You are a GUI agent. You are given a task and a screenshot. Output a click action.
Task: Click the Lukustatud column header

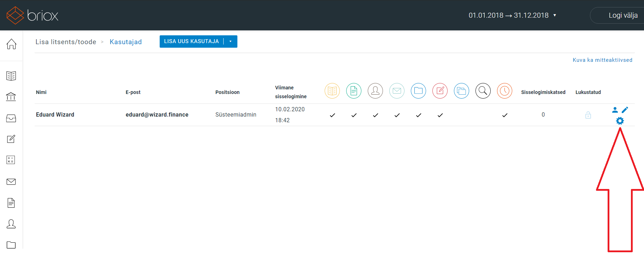click(x=588, y=92)
